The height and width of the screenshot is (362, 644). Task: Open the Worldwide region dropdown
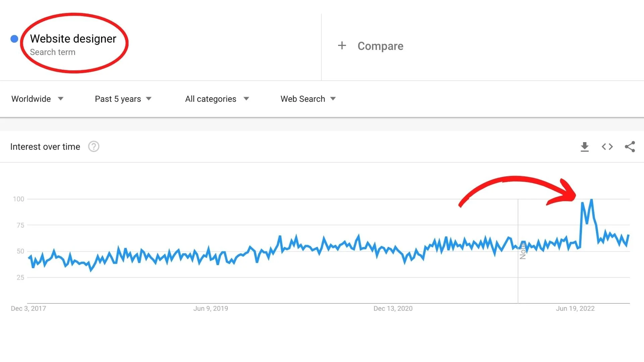(37, 99)
